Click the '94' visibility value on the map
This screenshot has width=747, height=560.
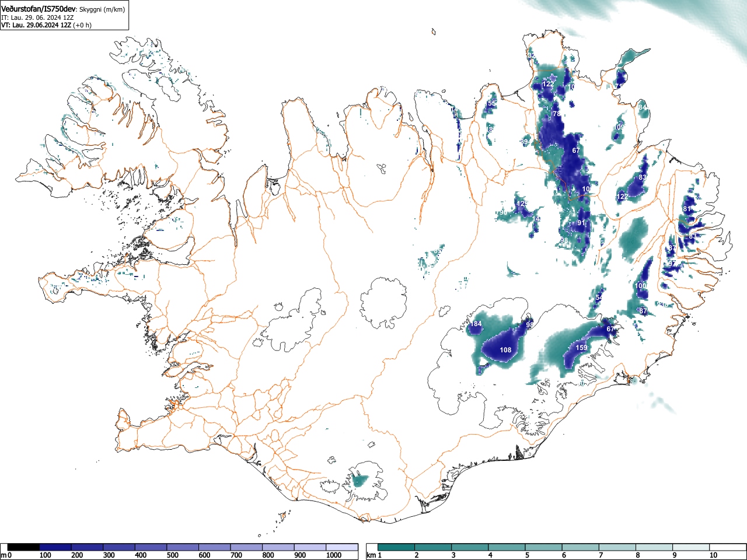(526, 142)
